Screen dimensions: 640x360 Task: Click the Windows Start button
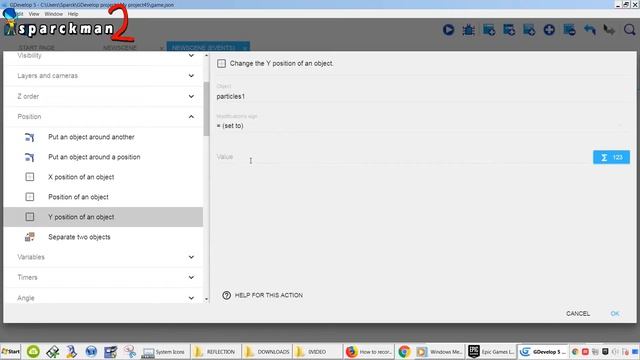click(x=11, y=351)
